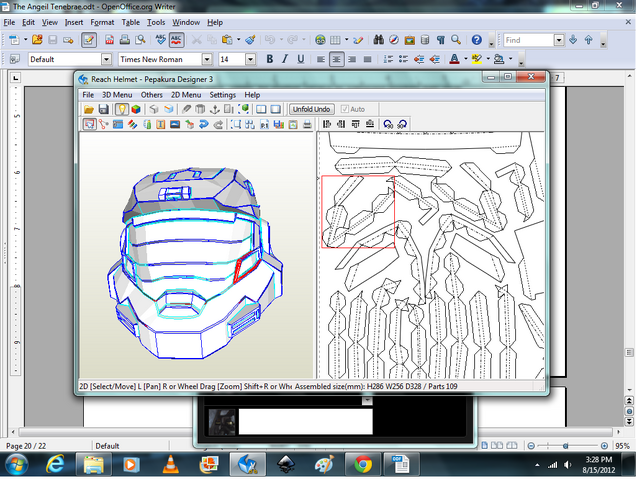Image resolution: width=637 pixels, height=479 pixels.
Task: Click the rotate 90 degrees left icon
Action: pyautogui.click(x=388, y=124)
